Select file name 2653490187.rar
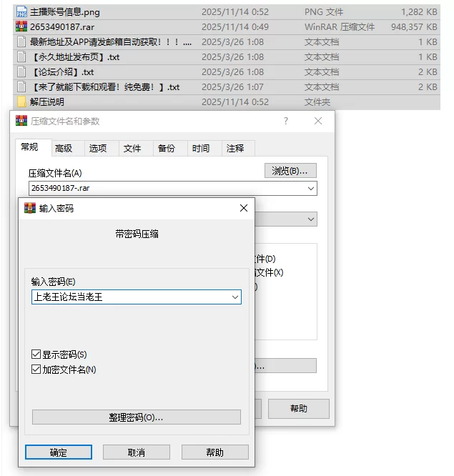The width and height of the screenshot is (454, 476). pos(62,27)
